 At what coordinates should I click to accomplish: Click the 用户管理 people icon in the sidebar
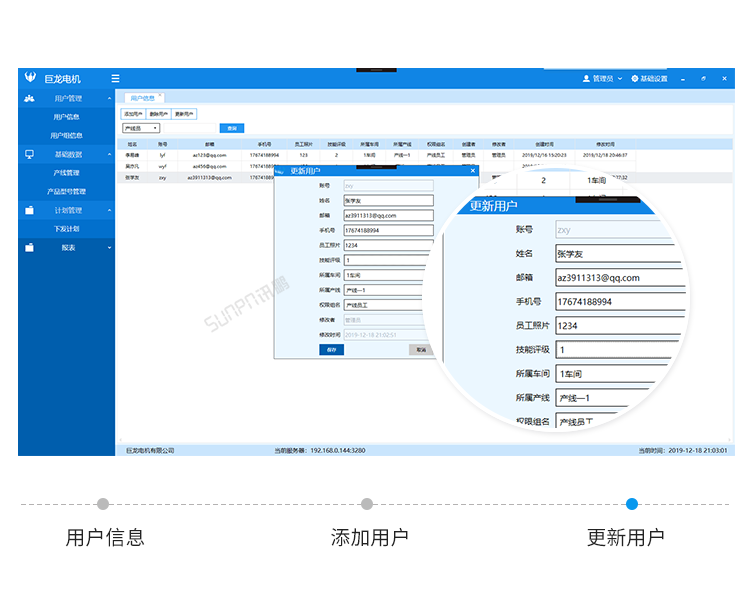coord(30,98)
